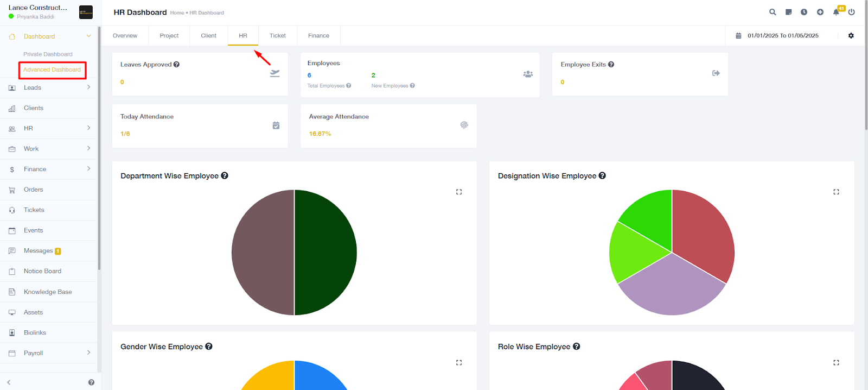Expand the Payroll menu chevron
Screen dimensions: 868x390
coord(89,353)
